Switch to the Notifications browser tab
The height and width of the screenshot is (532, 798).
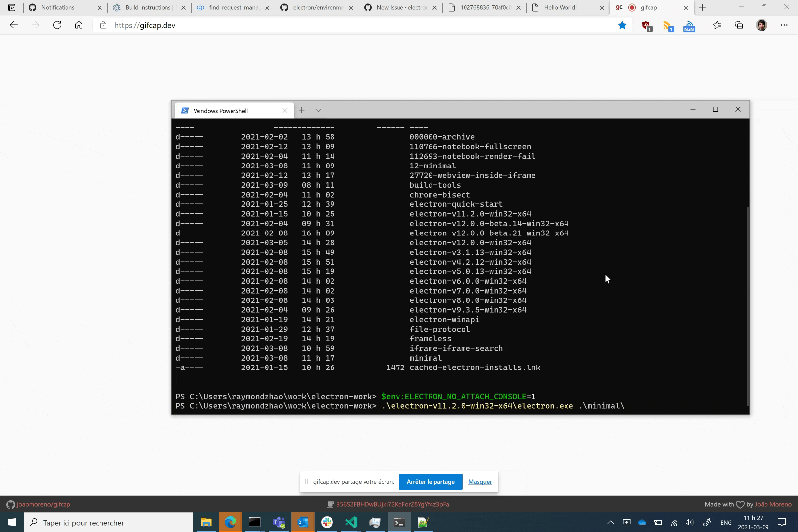tap(59, 7)
